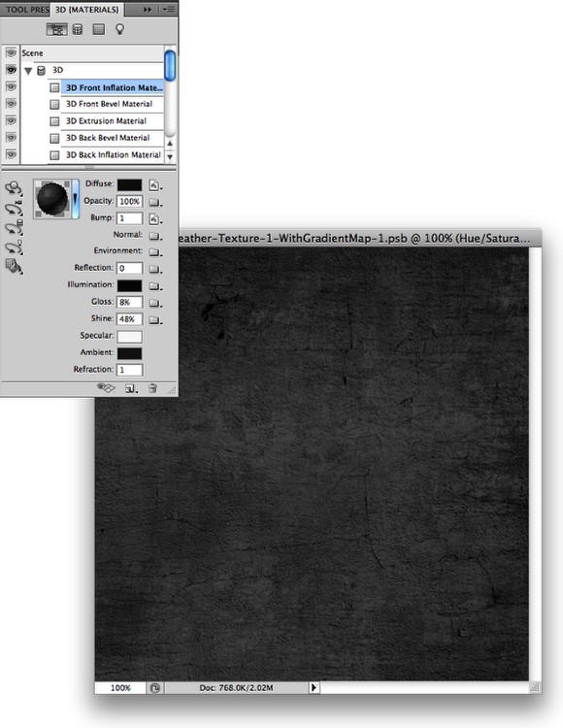Open the Diffuse texture map menu icon

coord(155,185)
